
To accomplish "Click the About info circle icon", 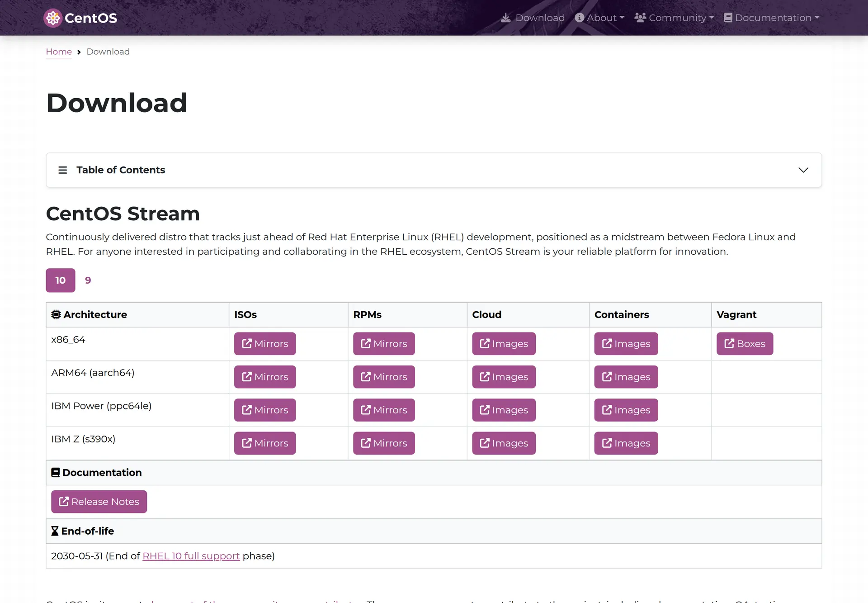I will 579,18.
